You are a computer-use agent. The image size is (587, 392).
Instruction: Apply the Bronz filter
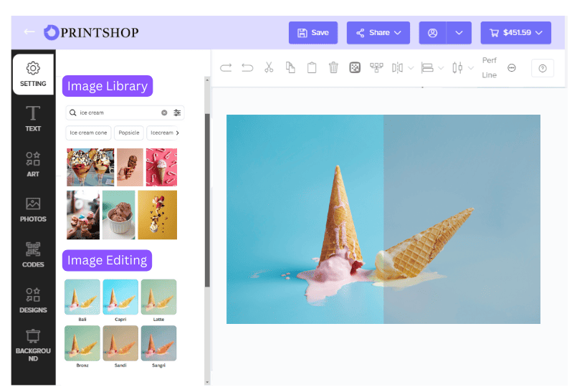coord(82,343)
